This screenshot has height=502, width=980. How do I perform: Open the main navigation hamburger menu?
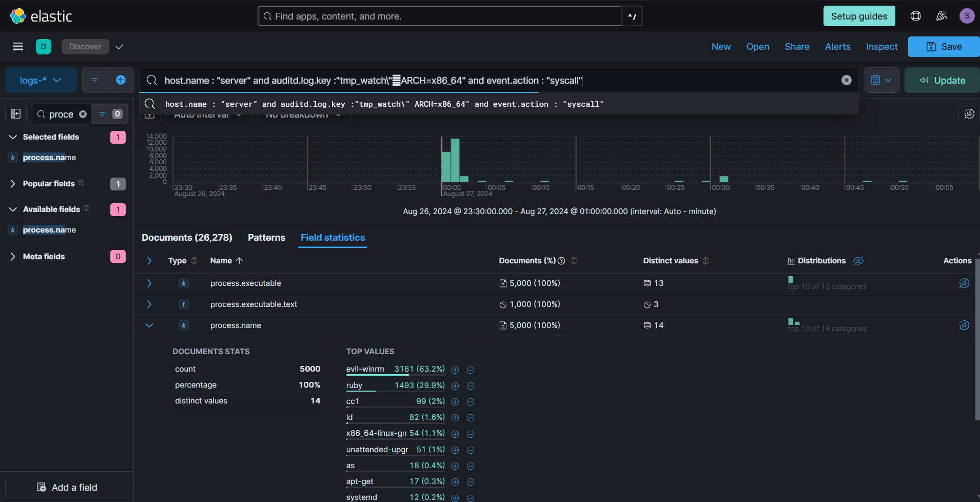coord(18,47)
